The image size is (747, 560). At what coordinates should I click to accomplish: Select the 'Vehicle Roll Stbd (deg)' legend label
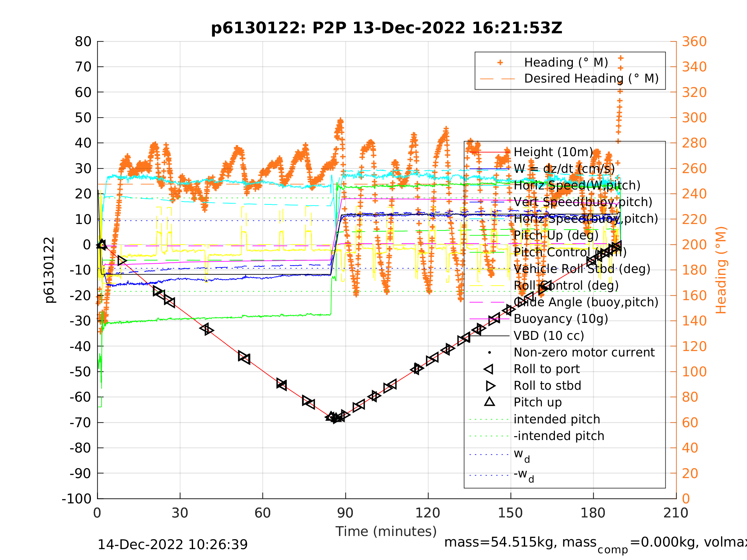tap(582, 269)
